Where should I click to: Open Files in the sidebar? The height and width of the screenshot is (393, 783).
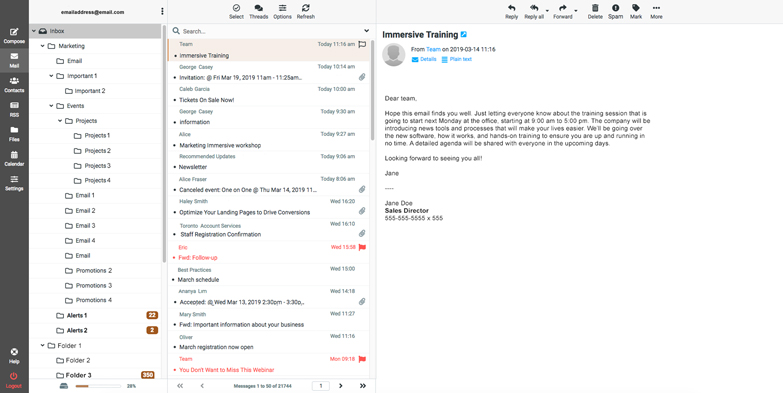(x=14, y=134)
